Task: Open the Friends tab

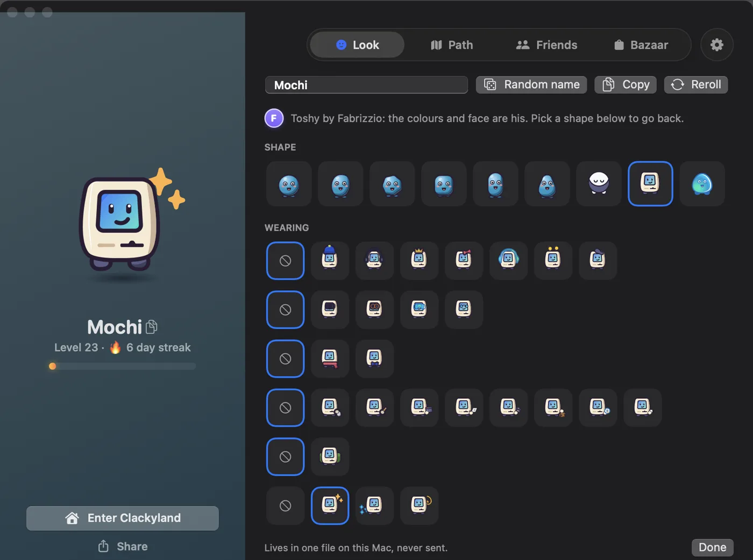Action: coord(546,45)
